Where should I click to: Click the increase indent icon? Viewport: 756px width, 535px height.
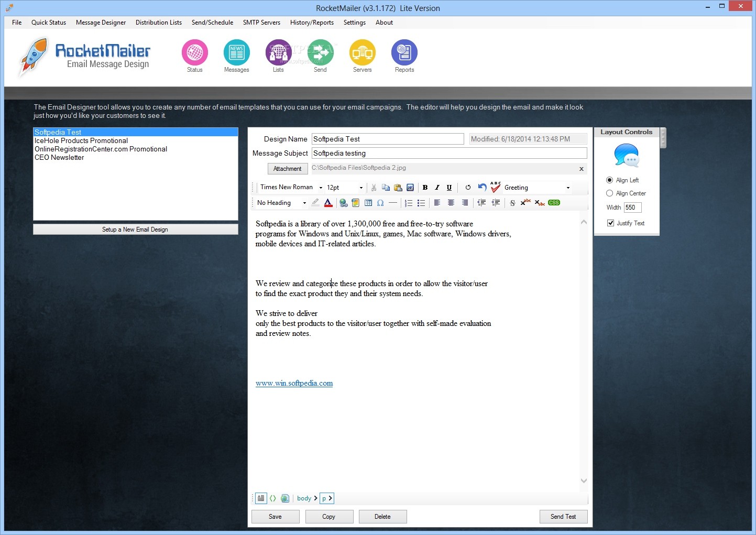[x=496, y=203]
